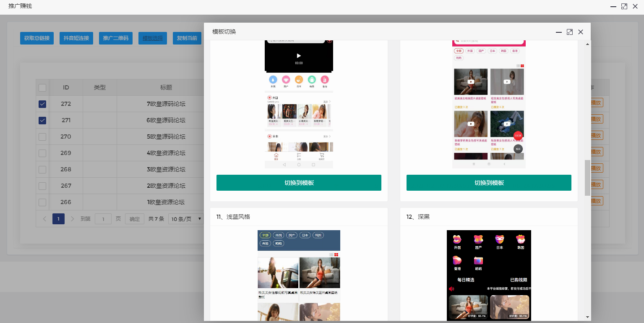This screenshot has width=644, height=323.
Task: Select the 国产 category icon in the dark template
Action: click(478, 240)
